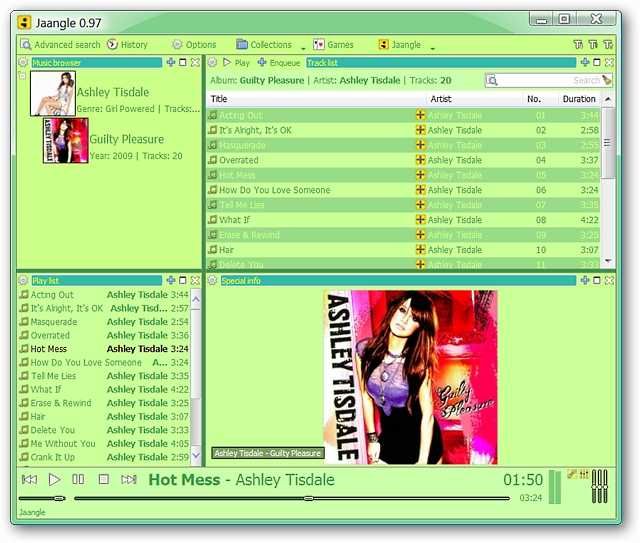The image size is (640, 543).
Task: Click the last font-size icon in toolbar
Action: (608, 45)
